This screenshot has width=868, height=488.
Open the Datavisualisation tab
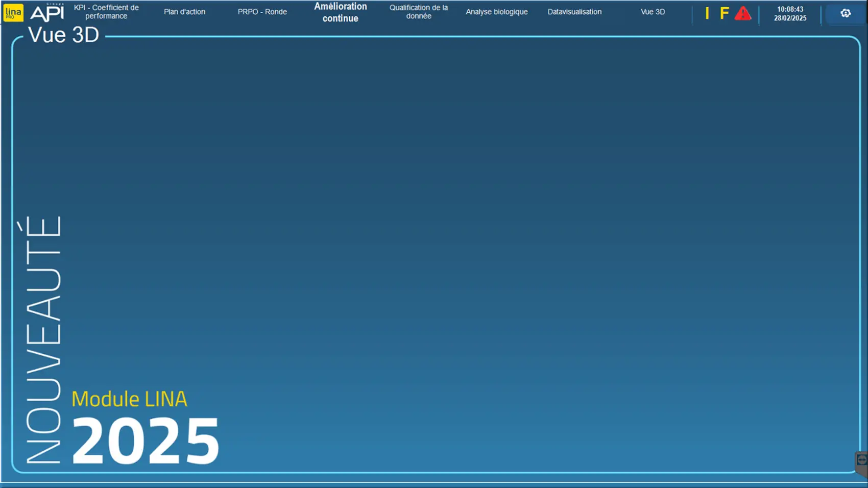[574, 12]
